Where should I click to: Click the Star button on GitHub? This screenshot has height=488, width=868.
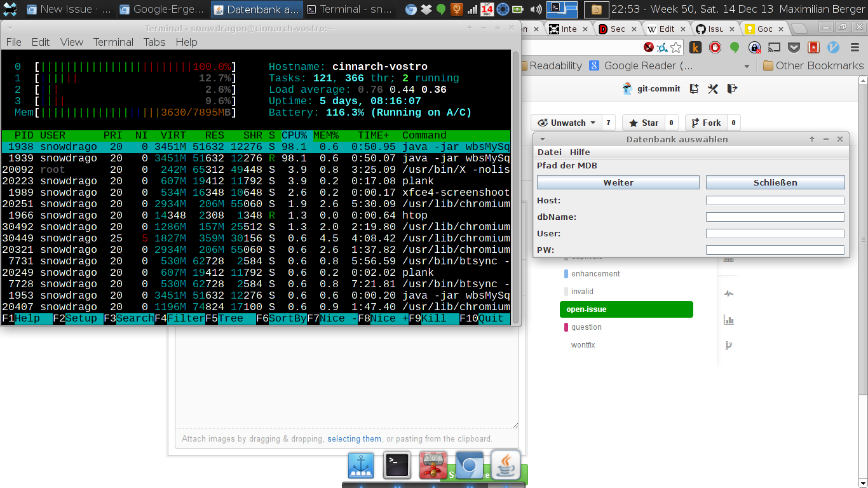click(x=644, y=123)
